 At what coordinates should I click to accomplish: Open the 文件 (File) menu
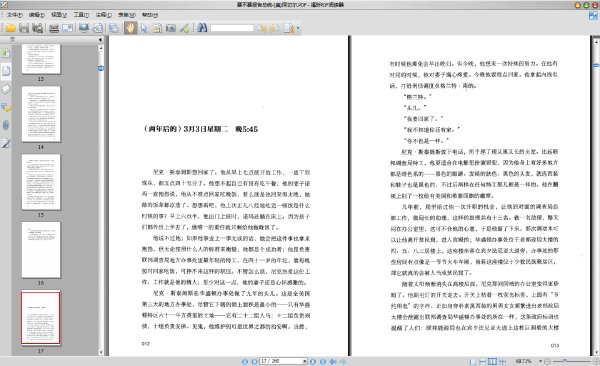14,15
